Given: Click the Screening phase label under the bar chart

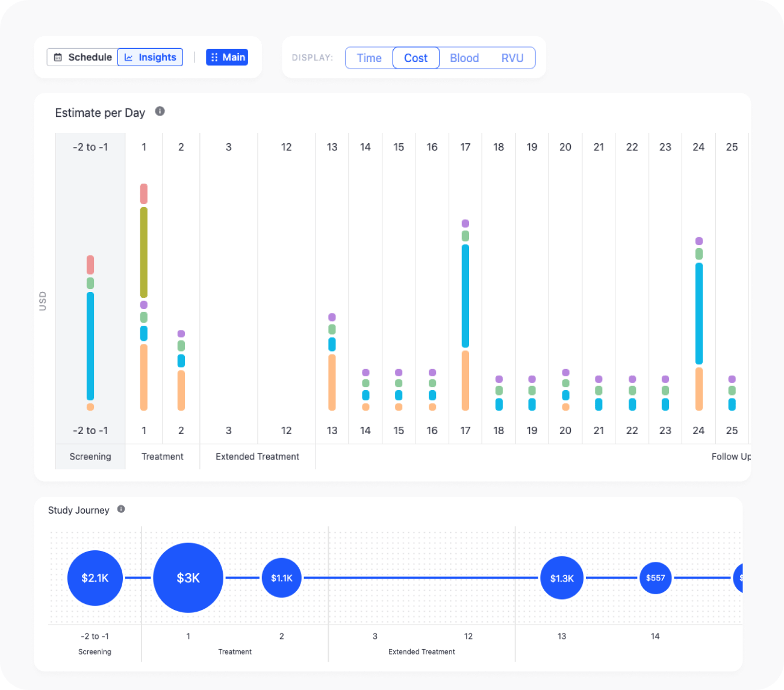Looking at the screenshot, I should point(90,456).
